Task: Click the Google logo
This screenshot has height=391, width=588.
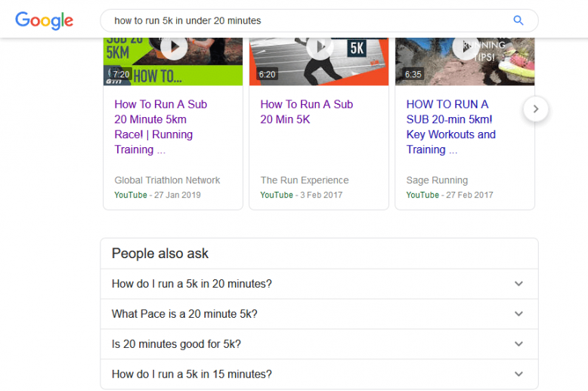Action: tap(44, 20)
